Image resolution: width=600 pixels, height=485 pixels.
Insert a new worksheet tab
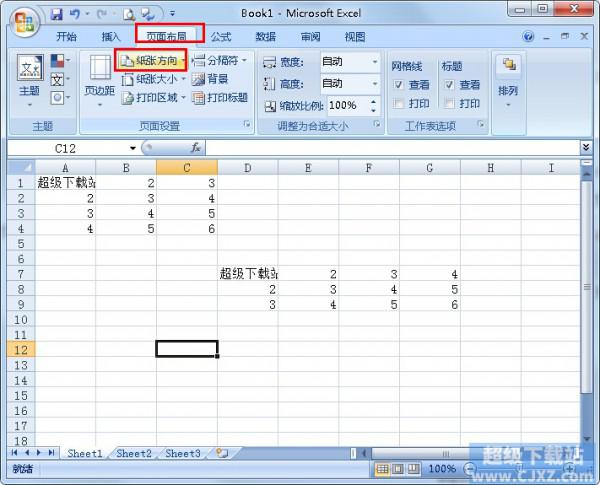pos(221,453)
